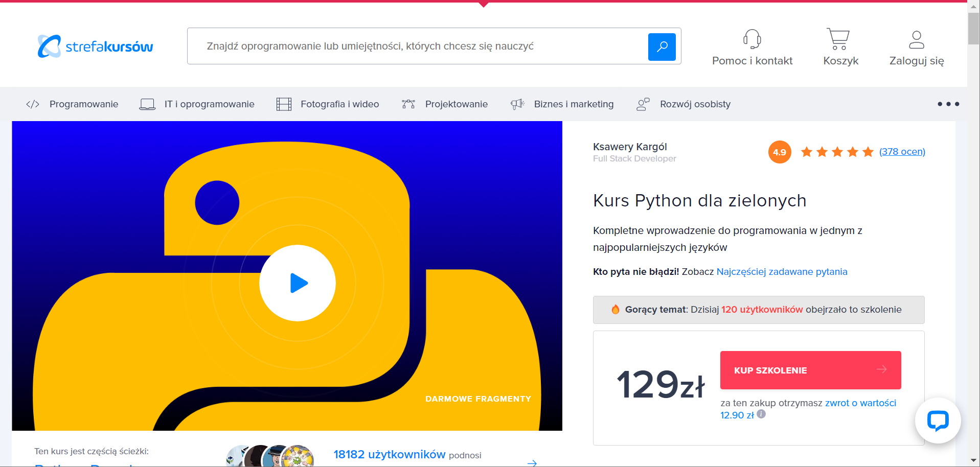Click the page scrollbar thumb
Viewport: 980px width, 467px height.
[x=973, y=29]
